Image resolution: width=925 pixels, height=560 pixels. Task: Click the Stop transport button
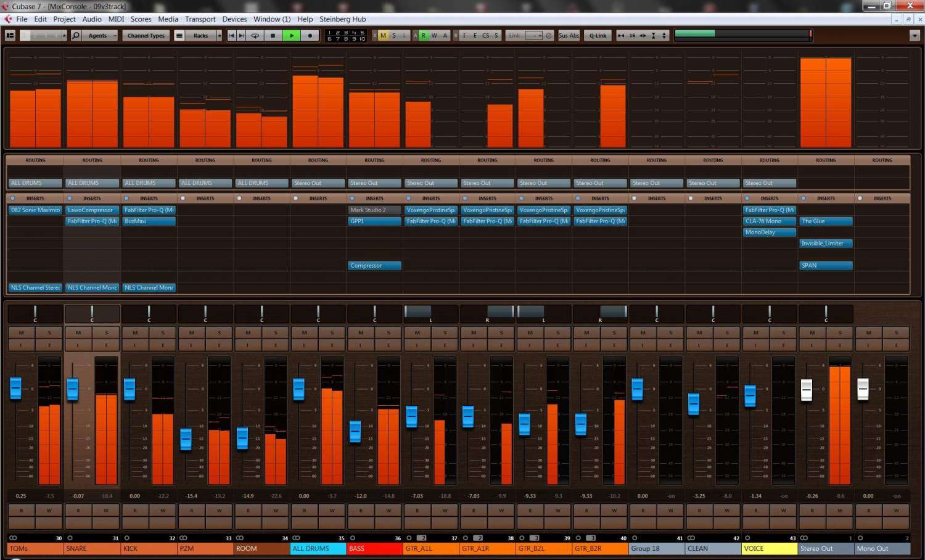[273, 36]
